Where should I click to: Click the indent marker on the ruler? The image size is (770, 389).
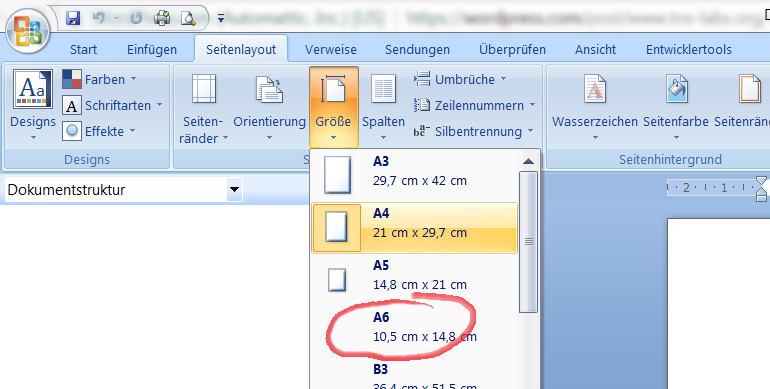coord(761,189)
